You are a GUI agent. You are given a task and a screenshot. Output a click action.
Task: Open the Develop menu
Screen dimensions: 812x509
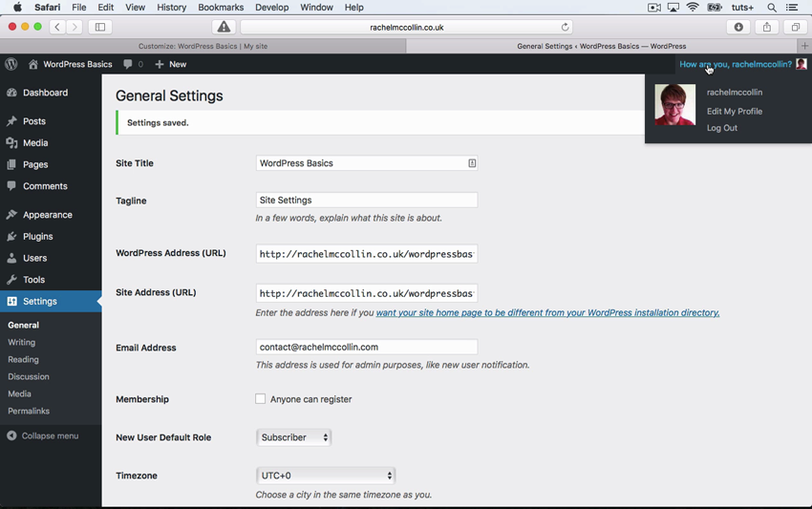click(x=272, y=8)
